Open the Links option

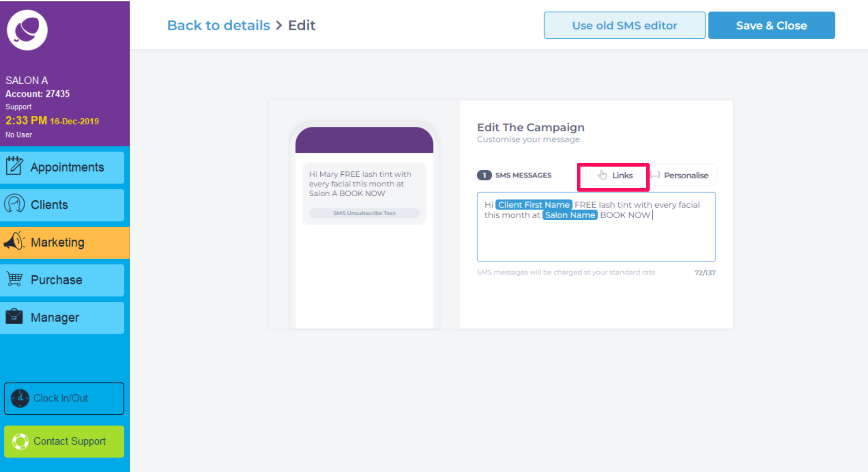[615, 175]
